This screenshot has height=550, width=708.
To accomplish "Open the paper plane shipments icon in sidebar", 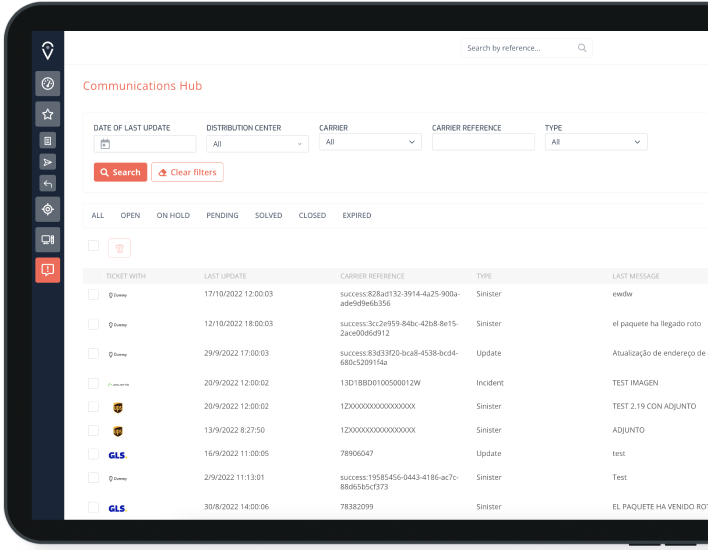I will pyautogui.click(x=47, y=162).
